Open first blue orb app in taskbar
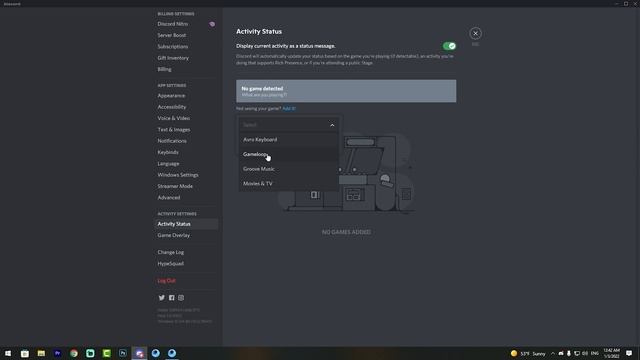Viewport: 640px width, 360px height. click(x=156, y=353)
